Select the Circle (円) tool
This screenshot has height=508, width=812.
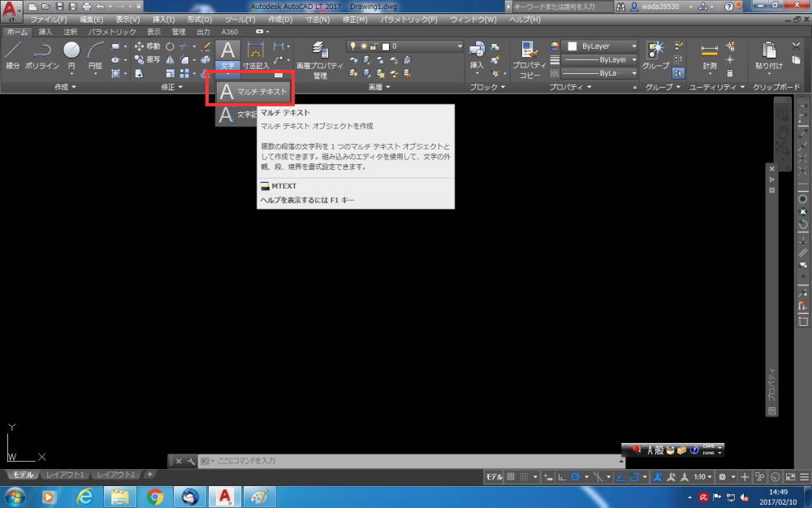pos(71,55)
